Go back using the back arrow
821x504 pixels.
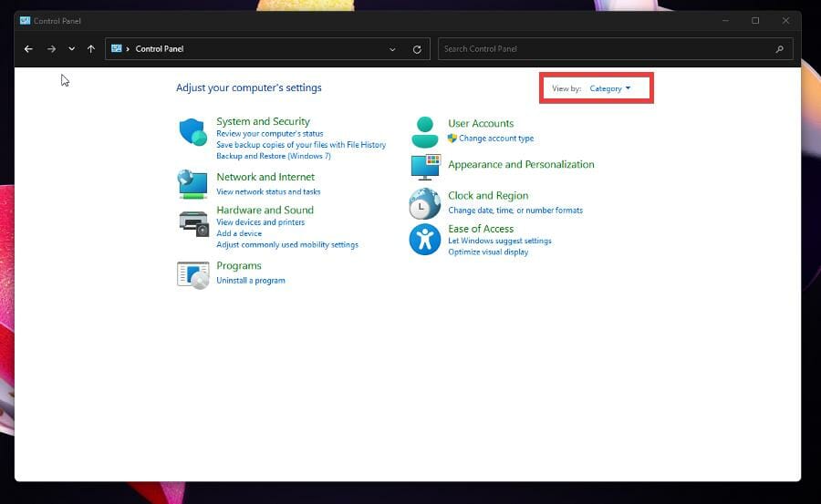click(x=28, y=49)
